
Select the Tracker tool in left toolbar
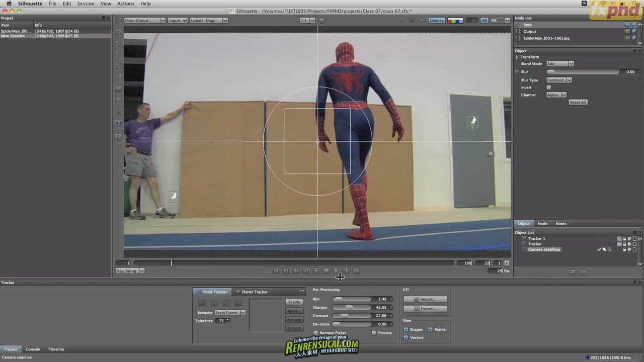click(119, 122)
